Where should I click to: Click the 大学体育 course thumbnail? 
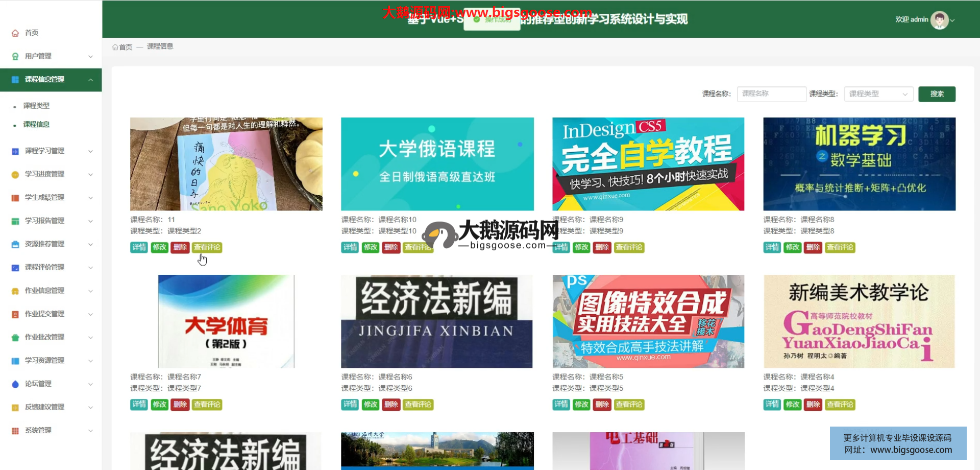[226, 321]
